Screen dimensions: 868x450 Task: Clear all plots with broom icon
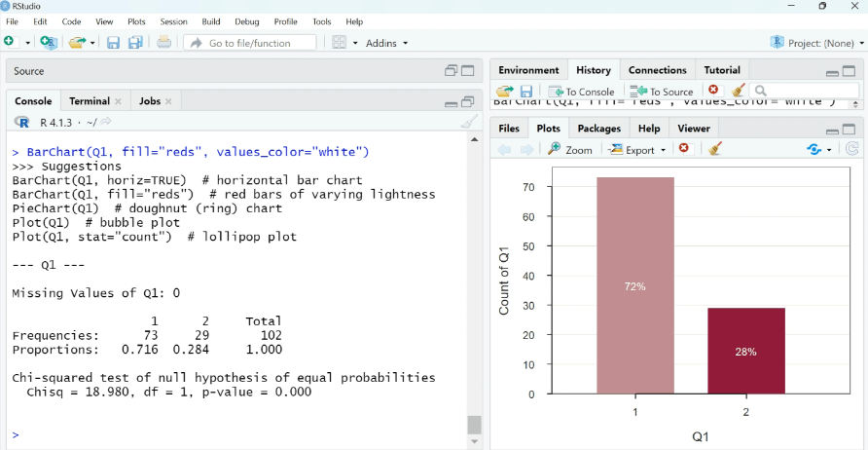715,149
